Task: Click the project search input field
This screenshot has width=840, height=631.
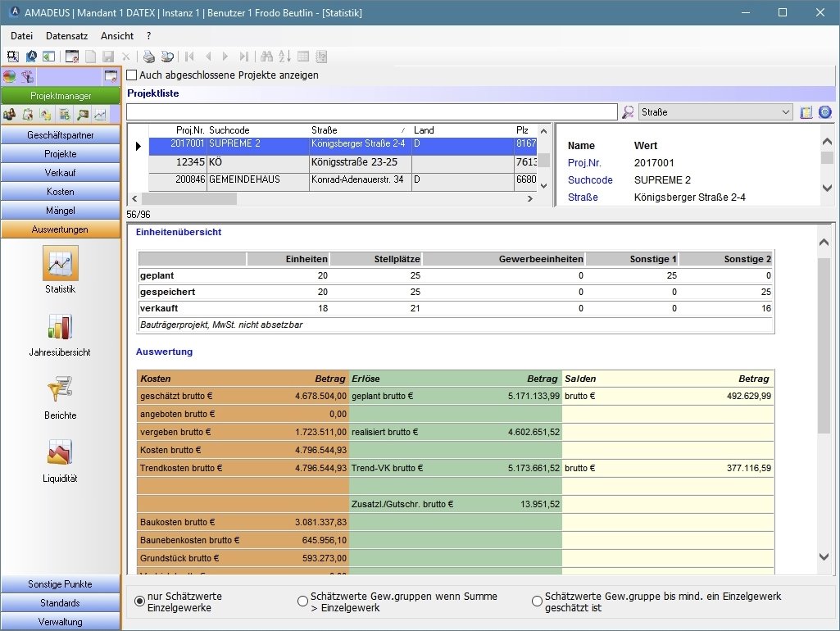Action: 371,112
